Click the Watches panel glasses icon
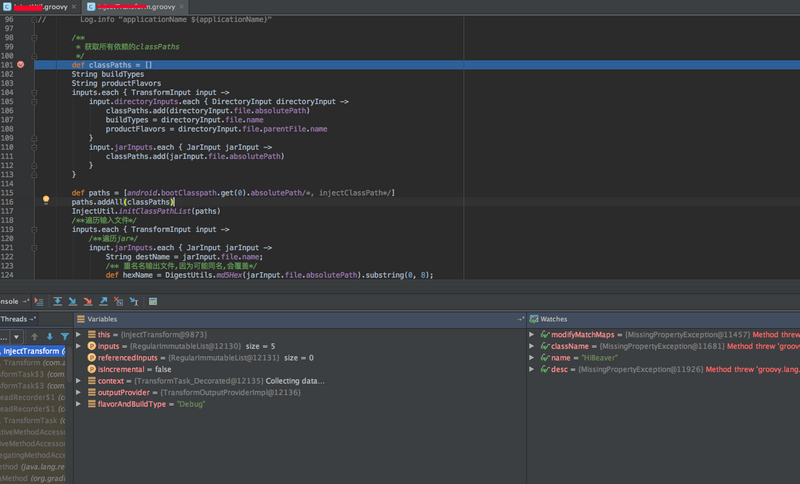This screenshot has width=800, height=484. [534, 319]
